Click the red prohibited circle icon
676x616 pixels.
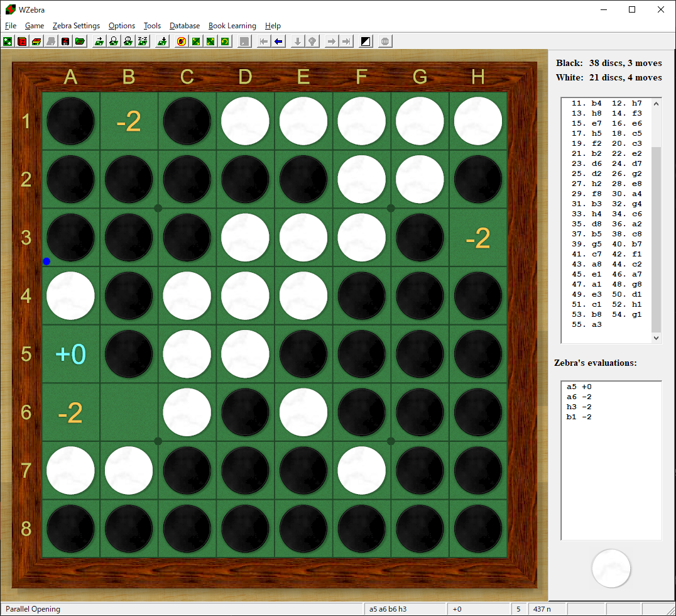tap(182, 41)
